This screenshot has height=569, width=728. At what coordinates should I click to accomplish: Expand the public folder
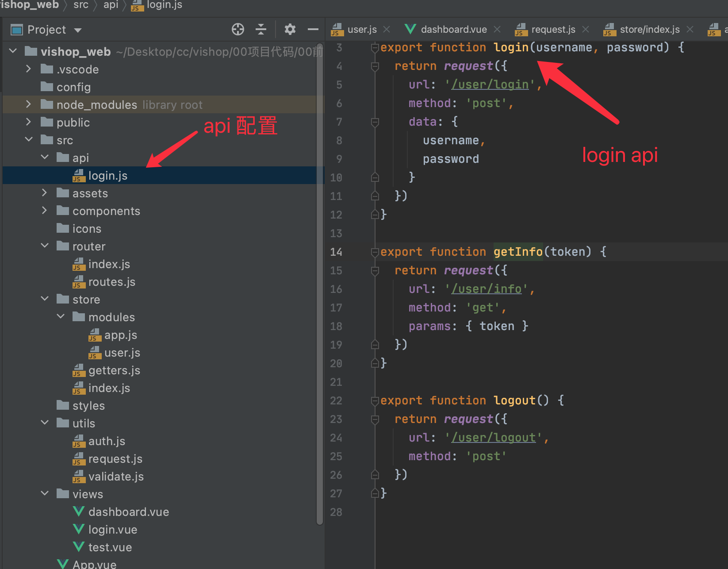[x=29, y=122]
